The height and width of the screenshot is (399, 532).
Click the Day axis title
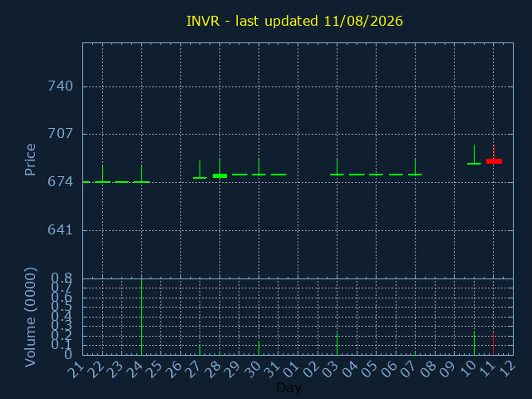pyautogui.click(x=288, y=387)
